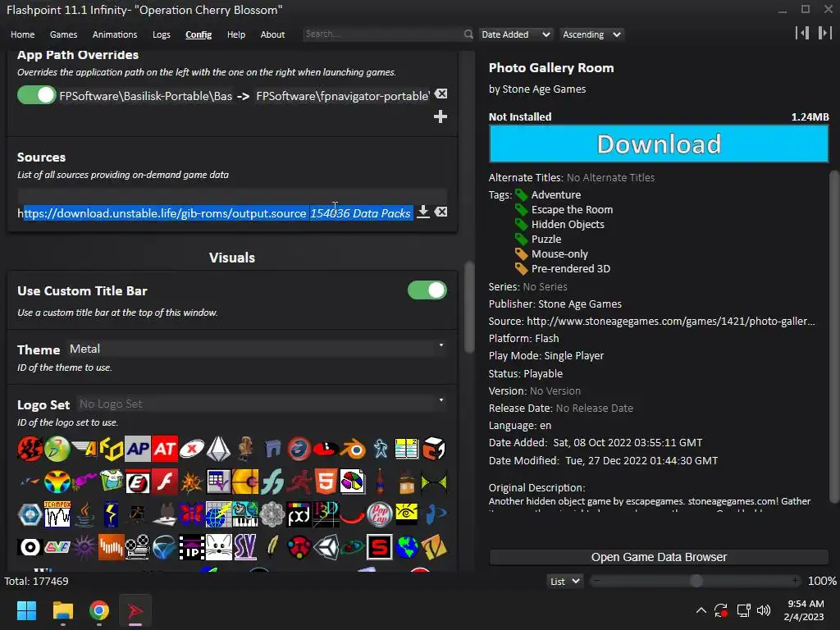Open Google Chrome from the taskbar
Image resolution: width=840 pixels, height=630 pixels.
click(99, 610)
